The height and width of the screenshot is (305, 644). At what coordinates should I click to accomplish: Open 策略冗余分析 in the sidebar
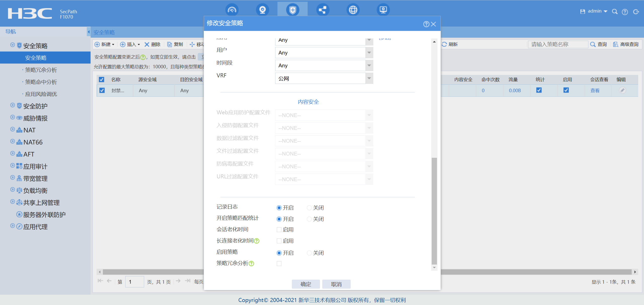click(41, 70)
